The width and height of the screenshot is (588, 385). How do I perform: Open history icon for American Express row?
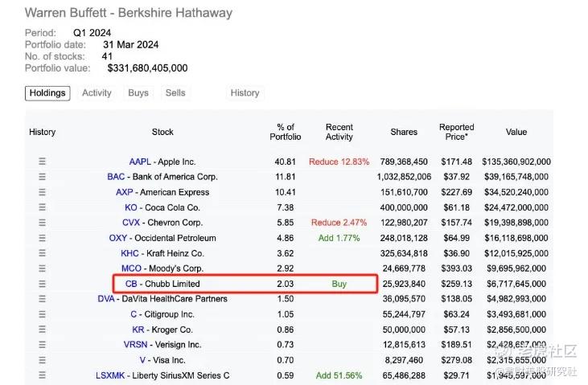42,192
